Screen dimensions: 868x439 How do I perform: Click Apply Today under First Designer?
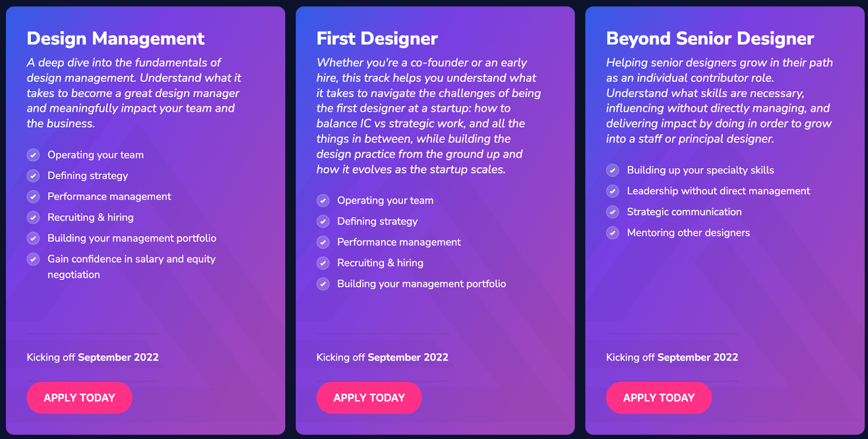pyautogui.click(x=369, y=398)
